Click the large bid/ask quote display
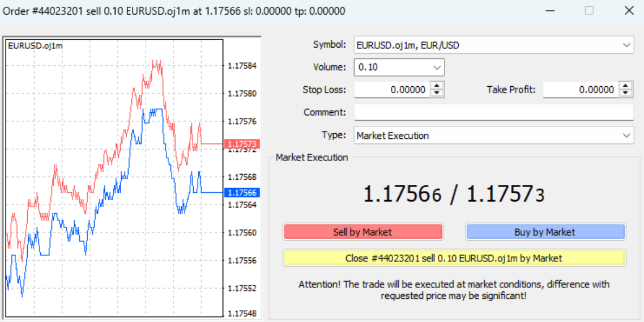The width and height of the screenshot is (644, 322). [454, 194]
